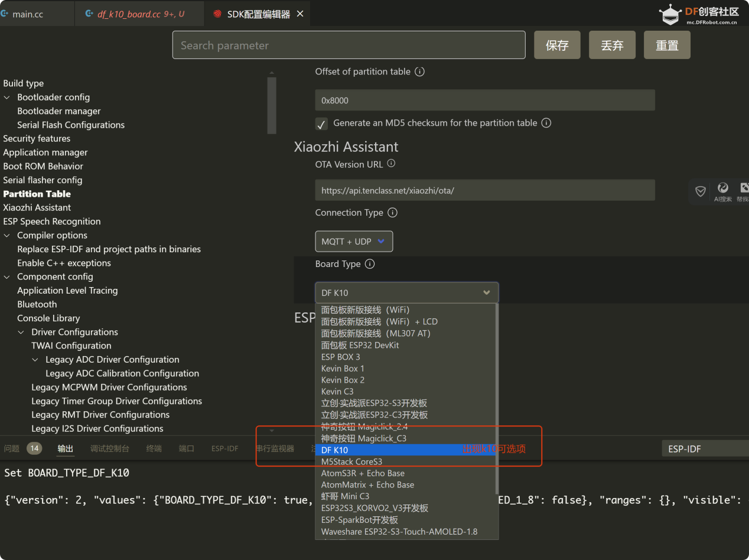Select M5Stack CoreS3 from the board list
This screenshot has width=749, height=560.
click(x=351, y=461)
